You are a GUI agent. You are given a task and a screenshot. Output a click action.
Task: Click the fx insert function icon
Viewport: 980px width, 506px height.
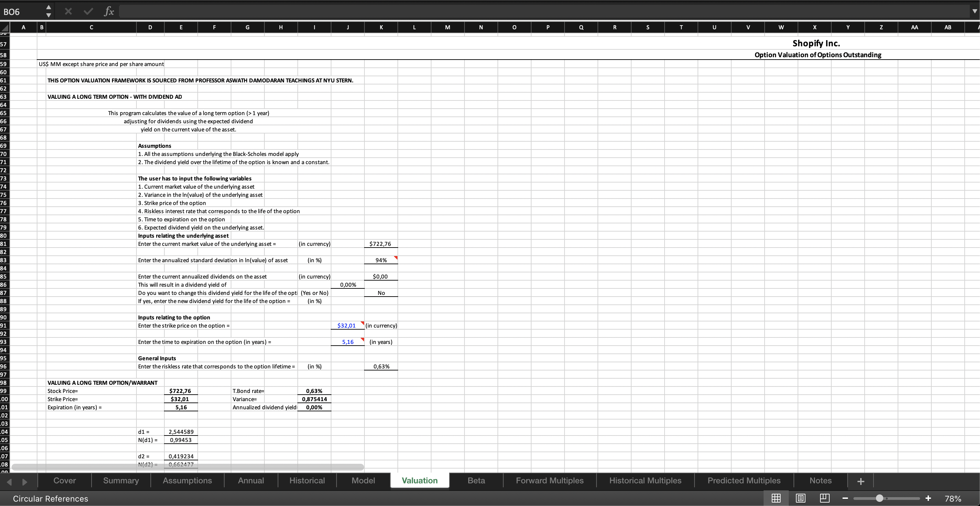[109, 12]
